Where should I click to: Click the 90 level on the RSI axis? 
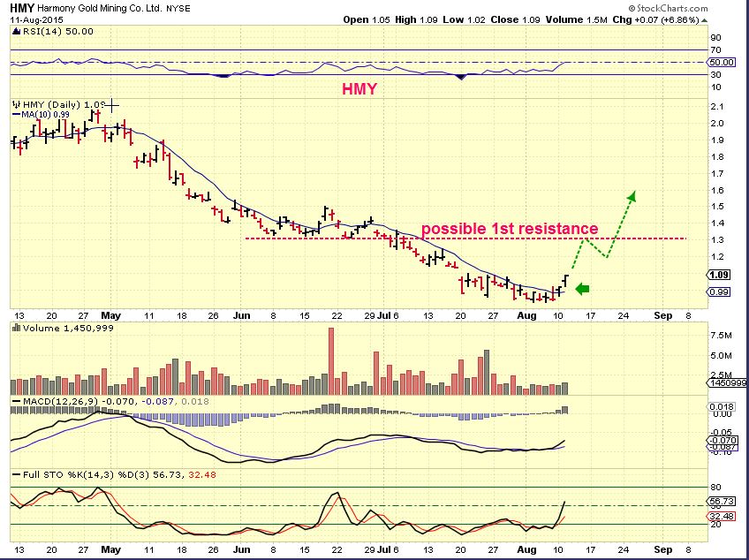coord(715,38)
